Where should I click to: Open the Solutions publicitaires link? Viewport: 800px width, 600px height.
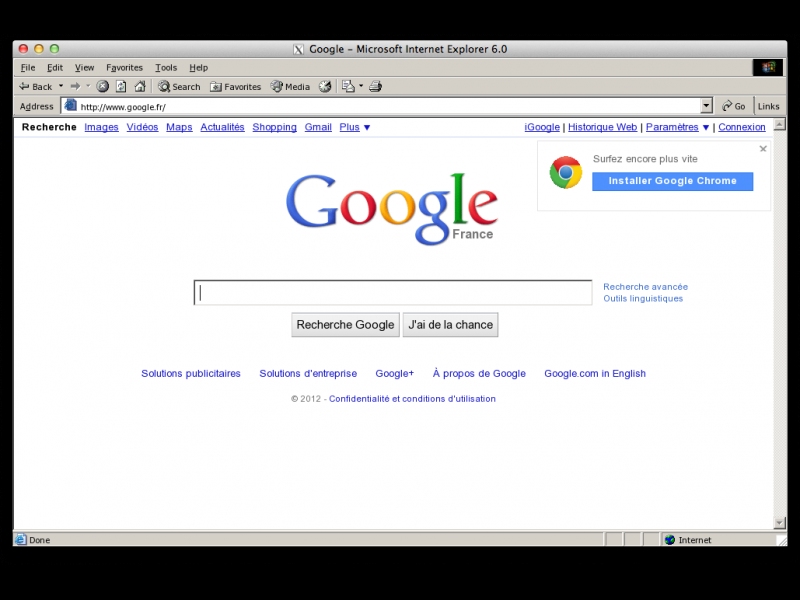[191, 373]
